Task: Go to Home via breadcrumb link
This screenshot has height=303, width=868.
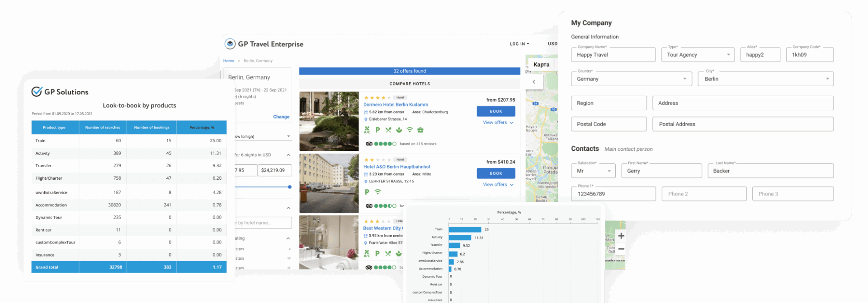Action: point(229,61)
